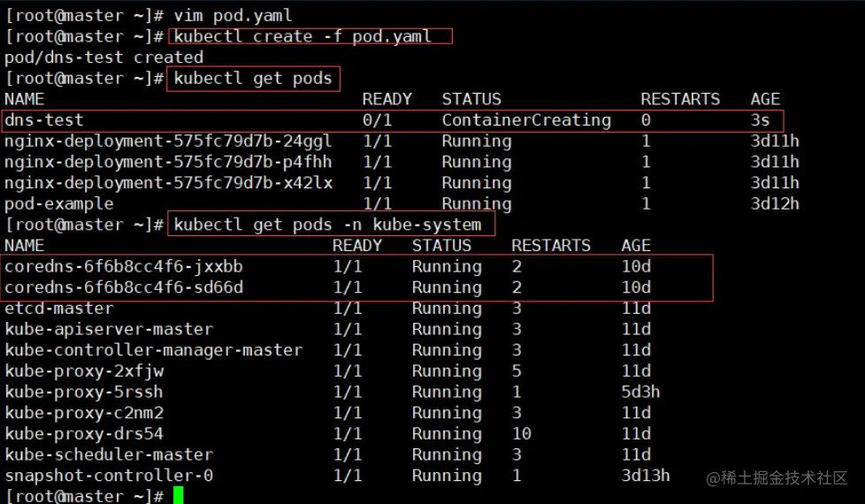Click the 0/1 ready value for dns-test
This screenshot has width=865, height=504.
click(377, 120)
